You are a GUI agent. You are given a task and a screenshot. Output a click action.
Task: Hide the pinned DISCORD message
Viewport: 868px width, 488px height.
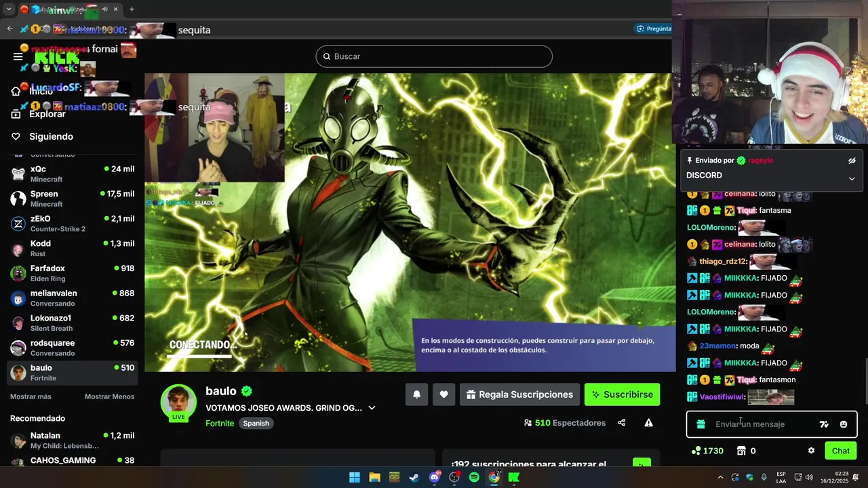852,161
